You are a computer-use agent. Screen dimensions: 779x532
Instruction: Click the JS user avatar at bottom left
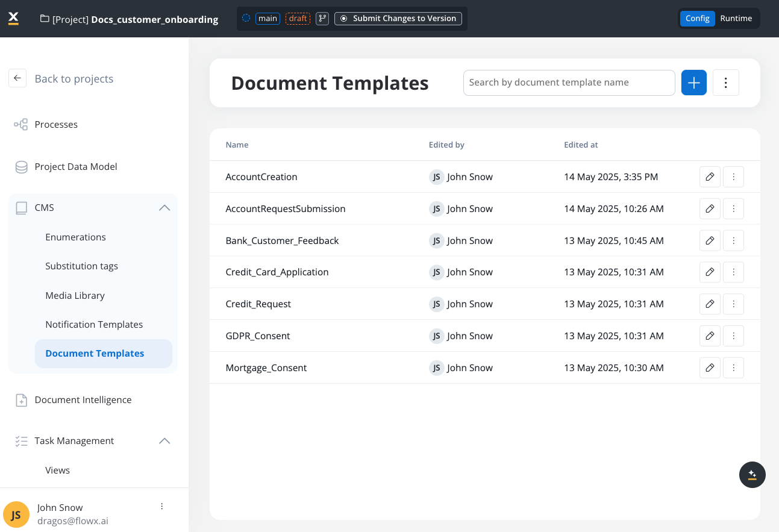coord(16,515)
